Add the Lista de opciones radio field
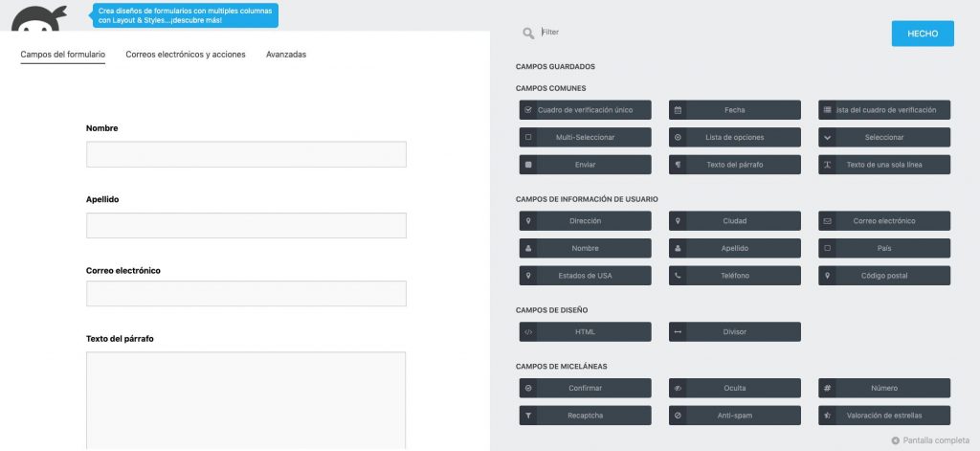The width and height of the screenshot is (980, 451). click(x=734, y=138)
